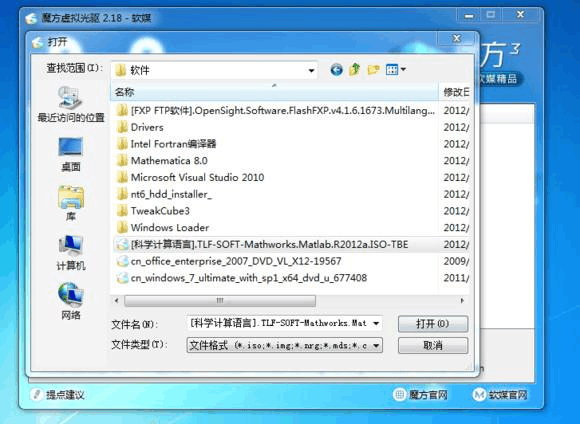The height and width of the screenshot is (424, 580).
Task: Open 最近访问的位置 in the places bar
Action: pyautogui.click(x=71, y=104)
